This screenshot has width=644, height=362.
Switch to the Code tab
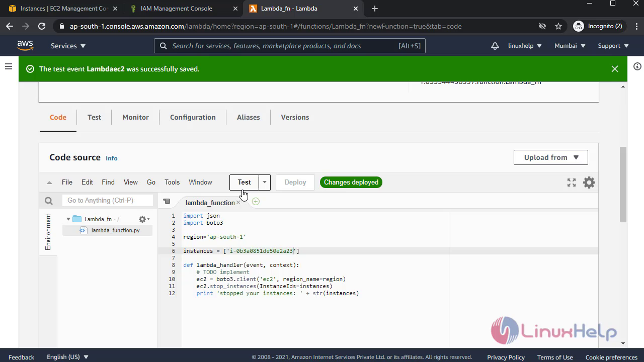[58, 117]
